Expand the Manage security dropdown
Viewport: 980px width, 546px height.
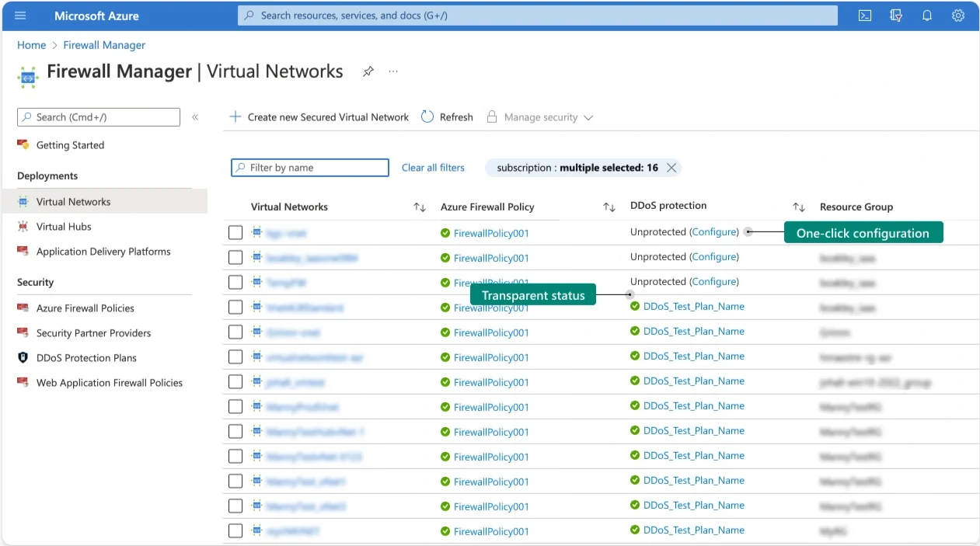pos(540,117)
